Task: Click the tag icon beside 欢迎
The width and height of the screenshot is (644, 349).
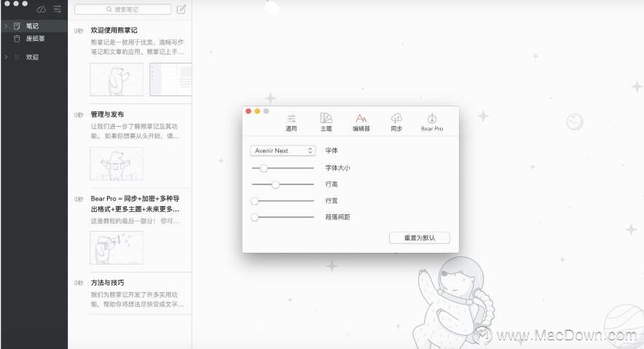Action: [x=17, y=57]
